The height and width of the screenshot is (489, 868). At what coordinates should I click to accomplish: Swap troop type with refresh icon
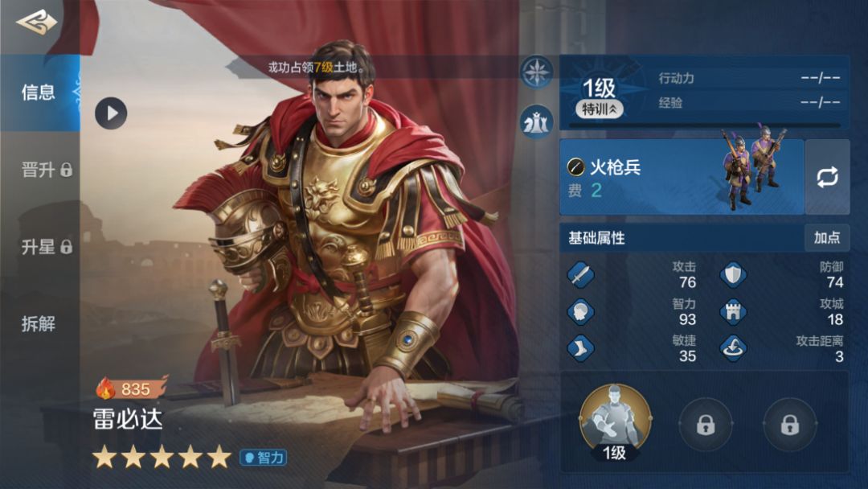click(x=827, y=177)
